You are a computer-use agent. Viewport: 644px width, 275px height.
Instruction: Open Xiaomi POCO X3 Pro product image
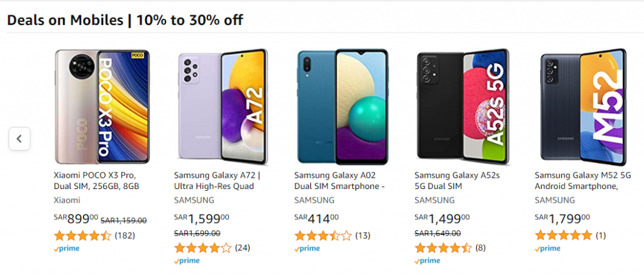[103, 107]
